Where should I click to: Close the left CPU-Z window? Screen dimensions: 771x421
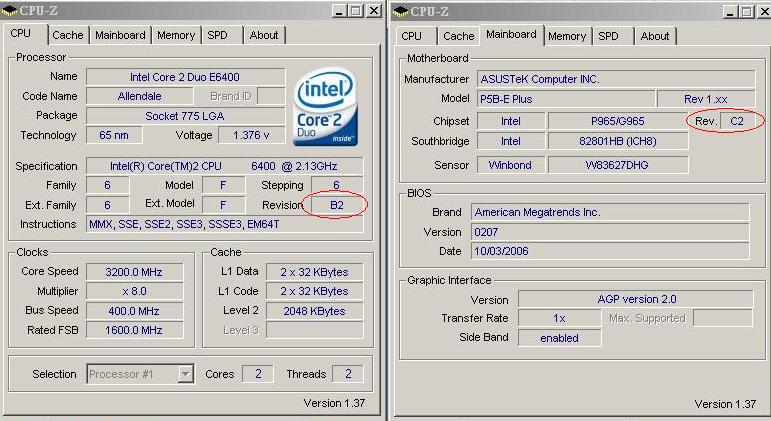click(x=374, y=11)
